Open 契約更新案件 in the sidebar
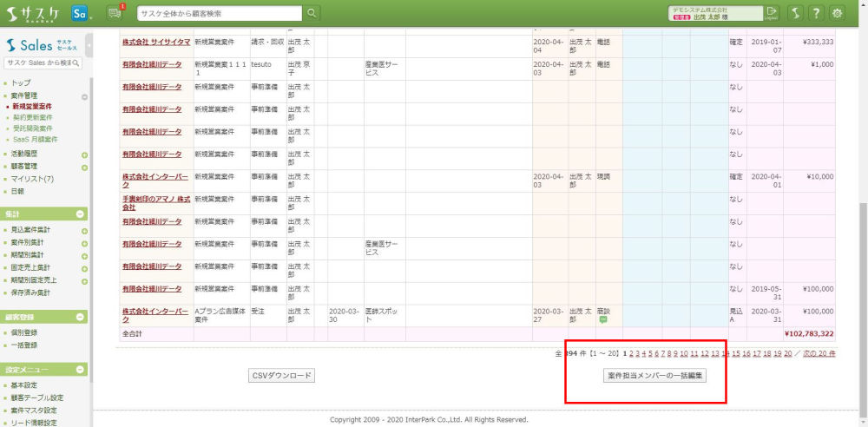 pos(32,117)
